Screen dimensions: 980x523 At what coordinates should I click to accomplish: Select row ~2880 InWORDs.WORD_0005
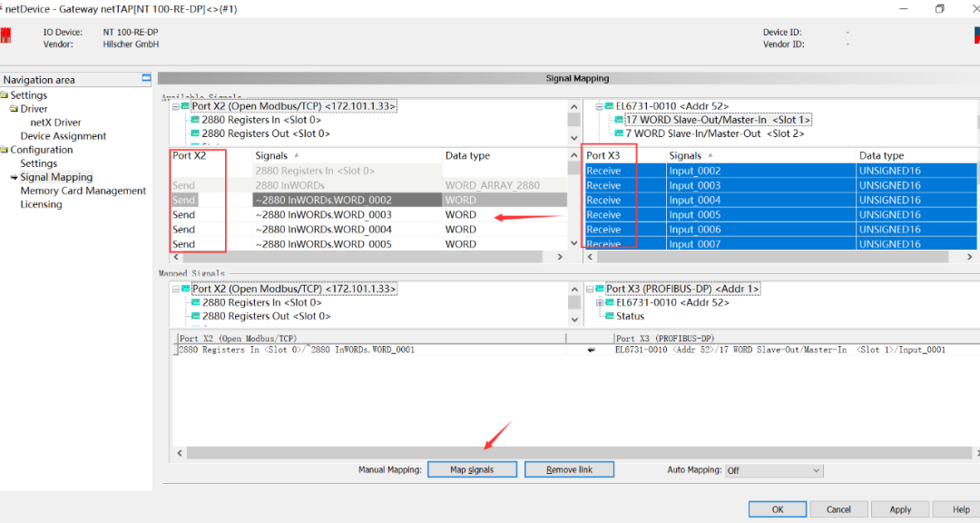[x=368, y=244]
